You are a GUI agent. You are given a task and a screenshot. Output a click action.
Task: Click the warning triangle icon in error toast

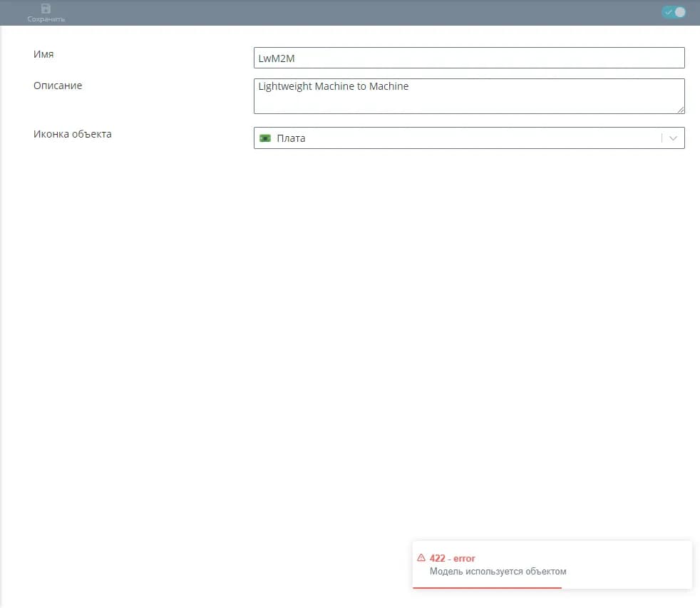(421, 558)
